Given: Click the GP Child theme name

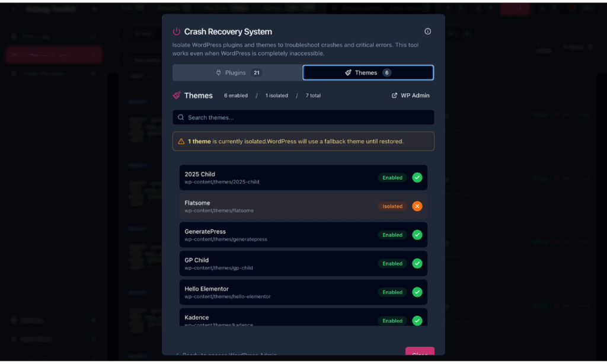Looking at the screenshot, I should (196, 260).
